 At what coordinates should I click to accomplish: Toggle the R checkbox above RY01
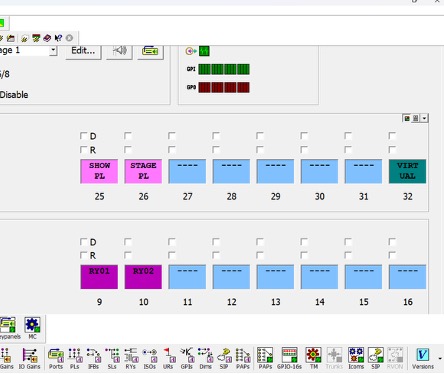[x=83, y=255]
